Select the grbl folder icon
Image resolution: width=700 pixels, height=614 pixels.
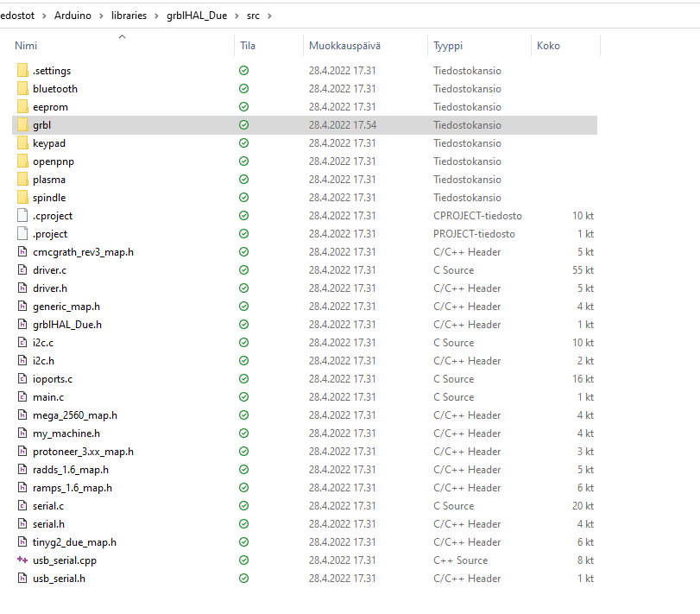[x=22, y=125]
